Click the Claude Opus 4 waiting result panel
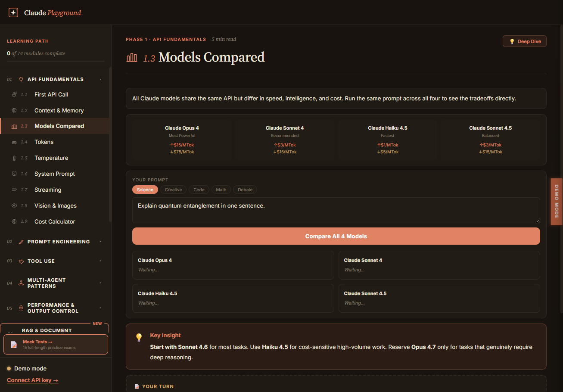Image resolution: width=563 pixels, height=392 pixels. [x=233, y=265]
